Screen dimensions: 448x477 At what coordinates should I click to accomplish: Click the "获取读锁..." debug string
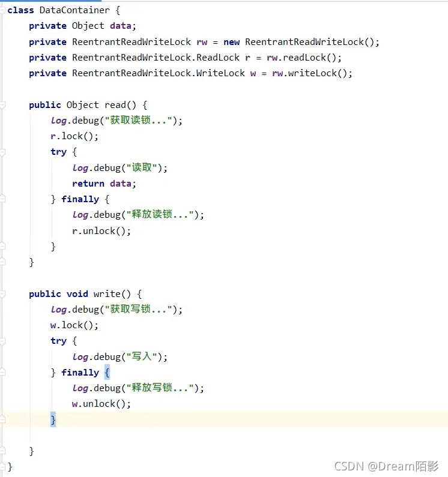139,121
